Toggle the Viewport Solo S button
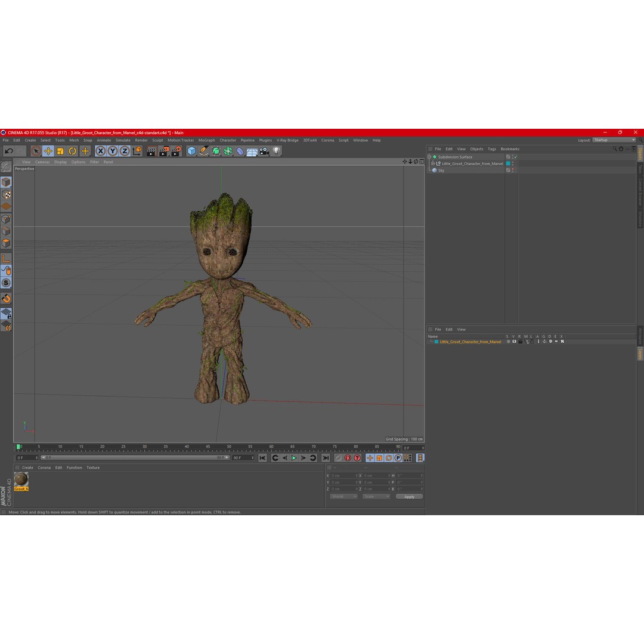Image resolution: width=644 pixels, height=644 pixels. coord(6,283)
